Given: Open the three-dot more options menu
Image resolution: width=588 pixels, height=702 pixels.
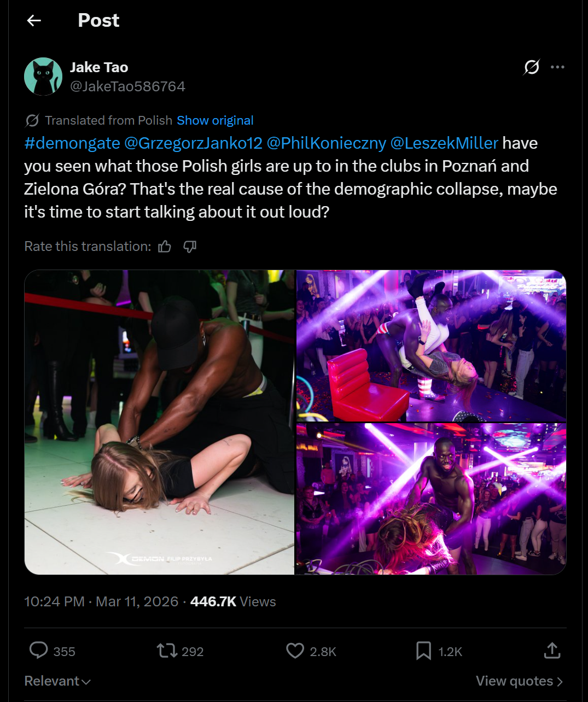Looking at the screenshot, I should click(557, 67).
